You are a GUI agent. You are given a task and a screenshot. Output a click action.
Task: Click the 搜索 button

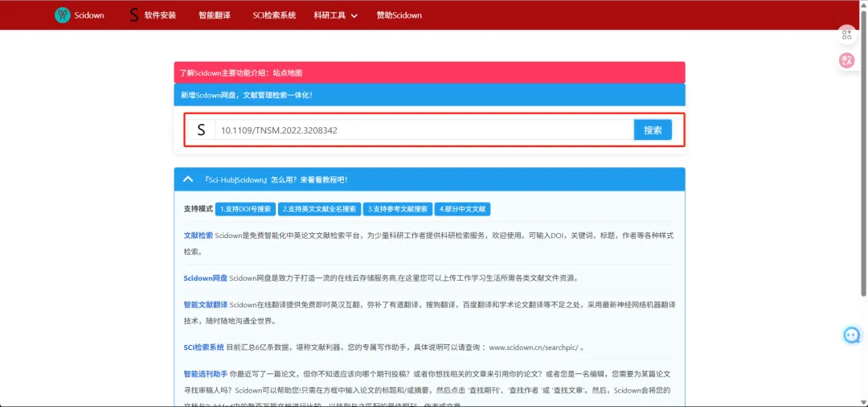coord(653,130)
